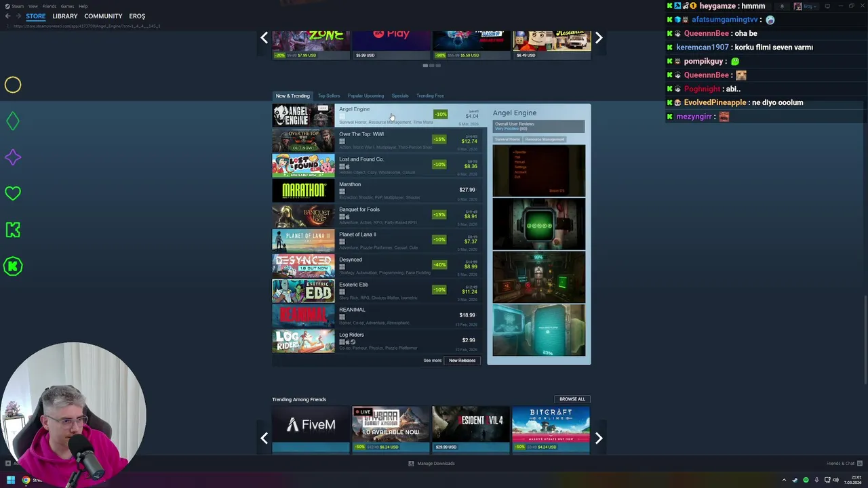
Task: Switch to the COMMUNITY section
Action: [103, 16]
